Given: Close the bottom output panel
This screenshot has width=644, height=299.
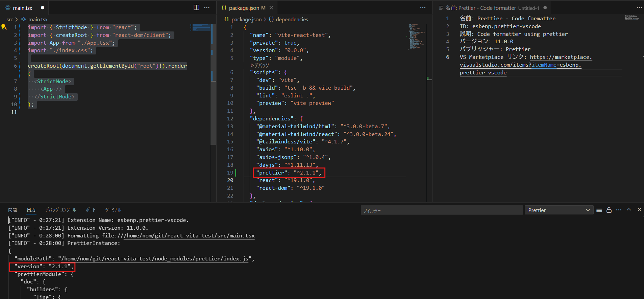Looking at the screenshot, I should (639, 210).
